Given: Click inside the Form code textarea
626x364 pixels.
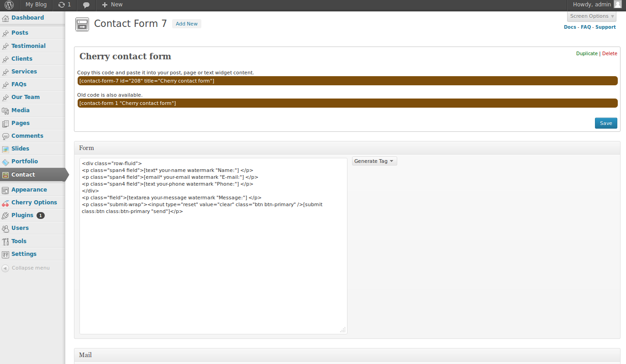Looking at the screenshot, I should point(213,246).
